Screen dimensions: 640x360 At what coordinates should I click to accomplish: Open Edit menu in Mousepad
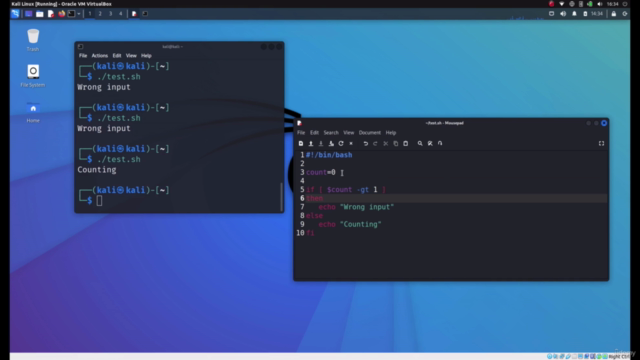click(314, 133)
